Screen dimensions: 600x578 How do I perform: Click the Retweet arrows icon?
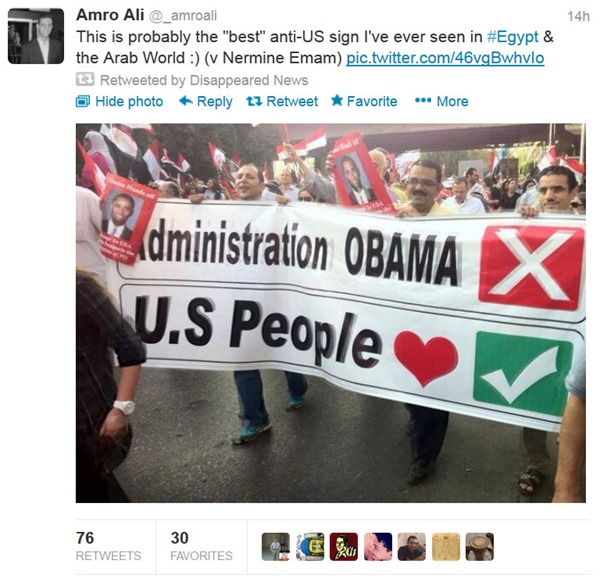click(x=254, y=101)
